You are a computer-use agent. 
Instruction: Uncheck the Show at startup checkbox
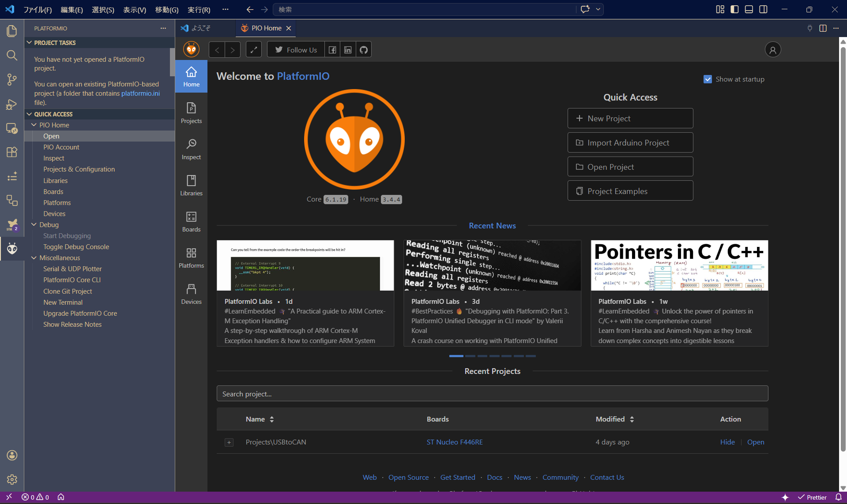[x=708, y=79]
